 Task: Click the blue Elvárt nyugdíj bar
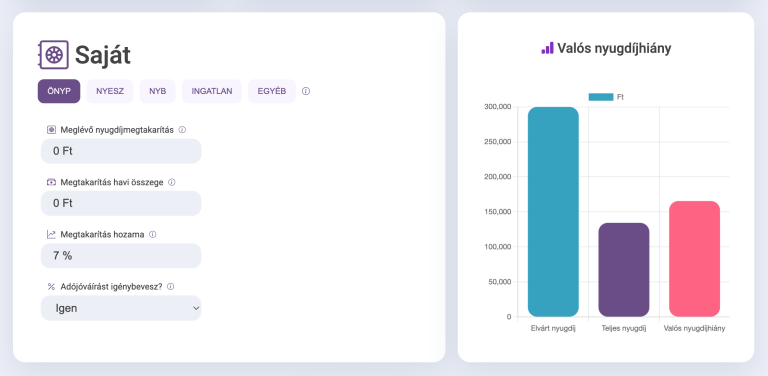553,212
